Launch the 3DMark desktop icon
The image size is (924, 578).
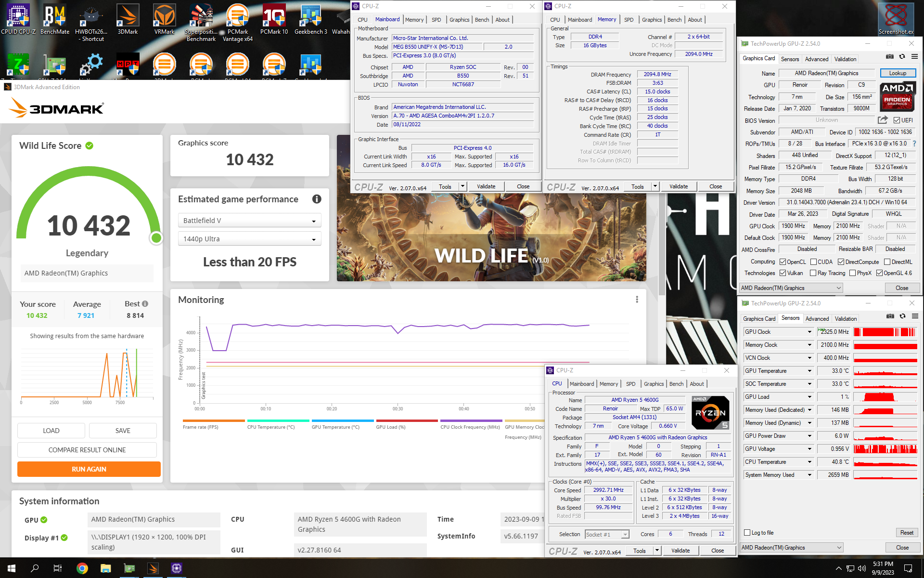point(128,19)
